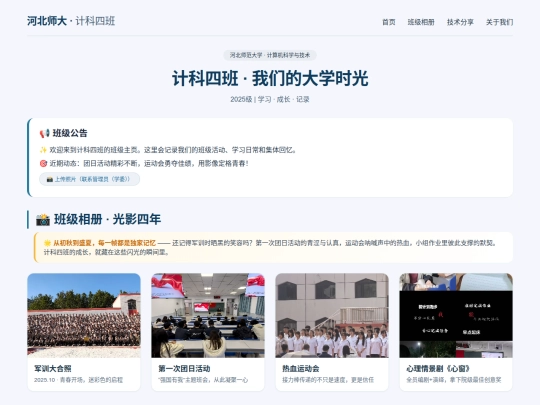Screen dimensions: 540x405
Task: Click the 军训大合照 card title
Action: [53, 368]
